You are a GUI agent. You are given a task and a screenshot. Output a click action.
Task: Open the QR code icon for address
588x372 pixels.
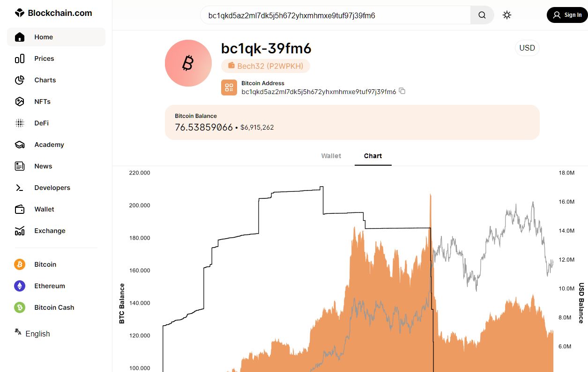[x=229, y=88]
